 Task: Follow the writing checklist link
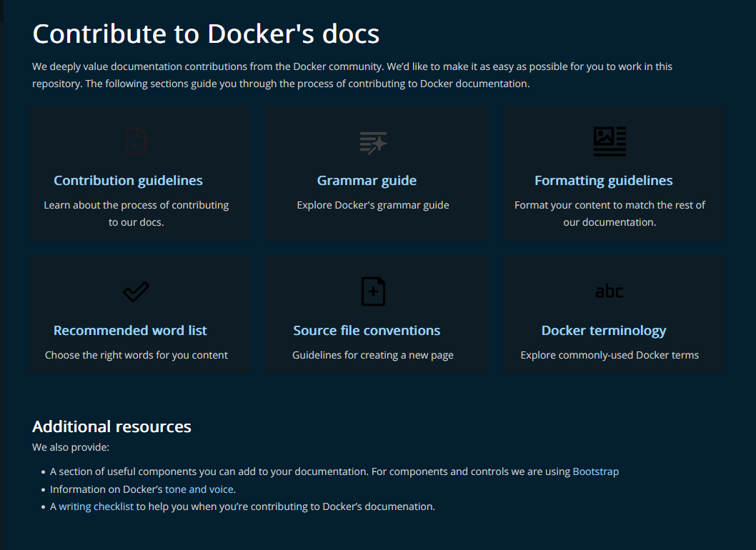click(x=96, y=506)
